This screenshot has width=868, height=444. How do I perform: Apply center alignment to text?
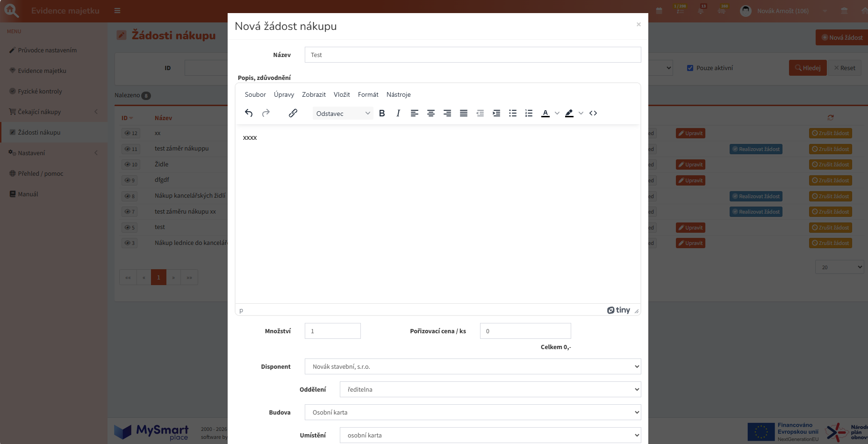[x=431, y=113]
